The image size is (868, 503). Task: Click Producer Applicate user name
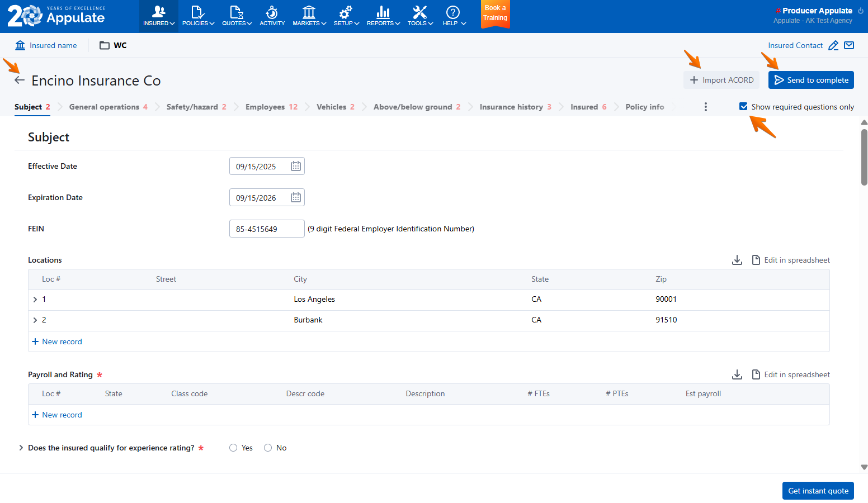pyautogui.click(x=817, y=11)
